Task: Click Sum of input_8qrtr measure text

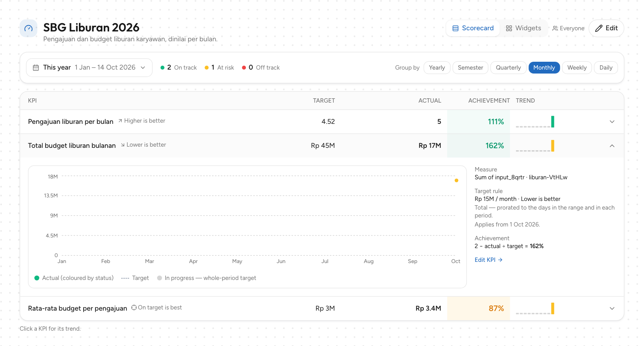Action: (521, 177)
